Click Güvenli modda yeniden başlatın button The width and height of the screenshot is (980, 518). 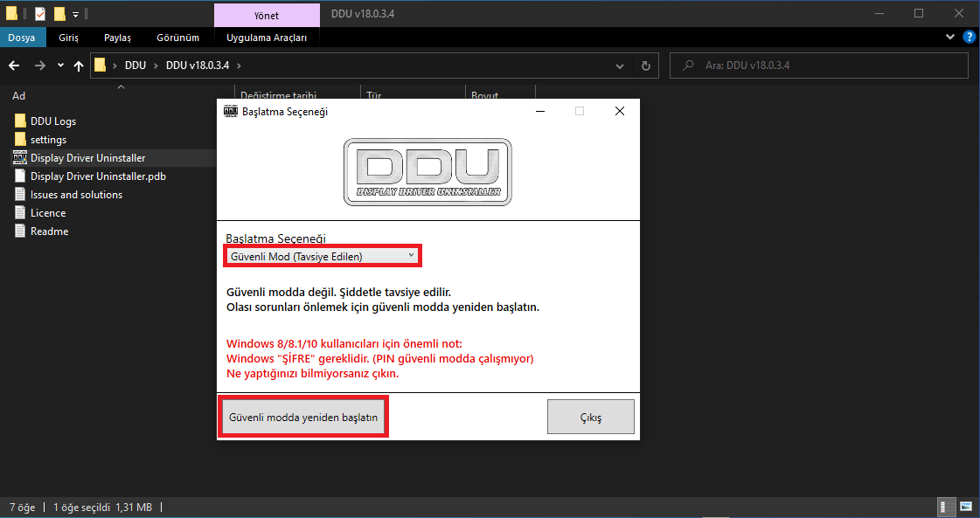tap(303, 417)
